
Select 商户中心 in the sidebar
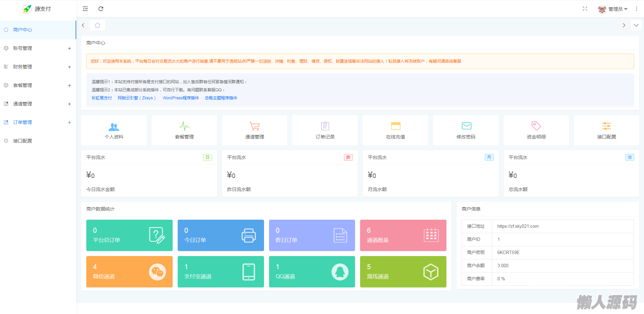pyautogui.click(x=23, y=30)
